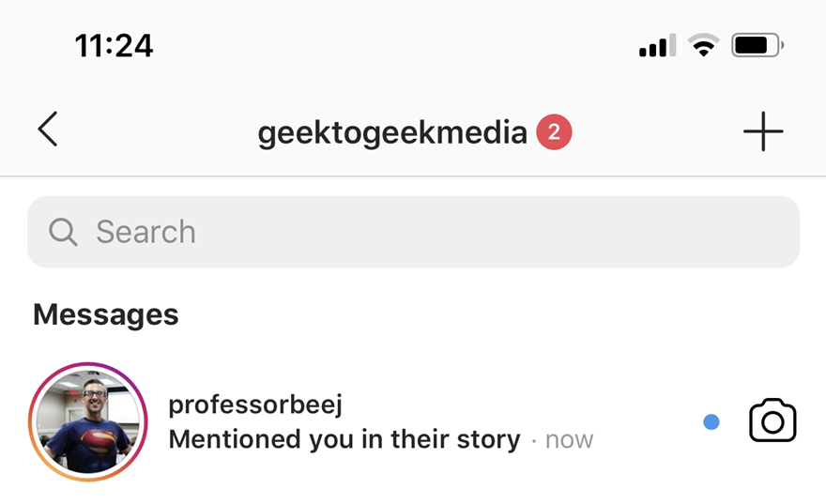Image resolution: width=826 pixels, height=504 pixels.
Task: Go back using the left chevron
Action: 48,130
